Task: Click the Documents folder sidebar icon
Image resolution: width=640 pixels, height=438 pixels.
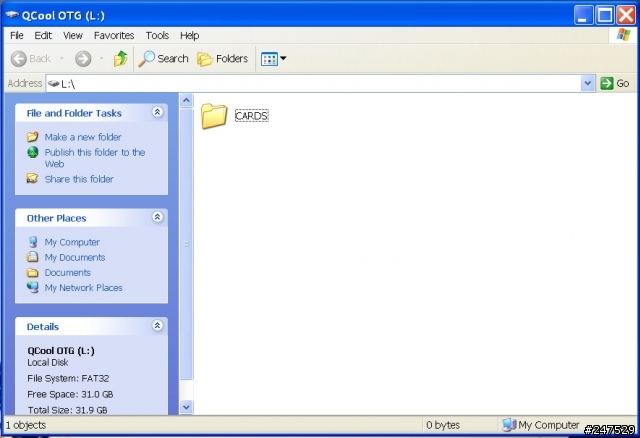Action: coord(33,272)
